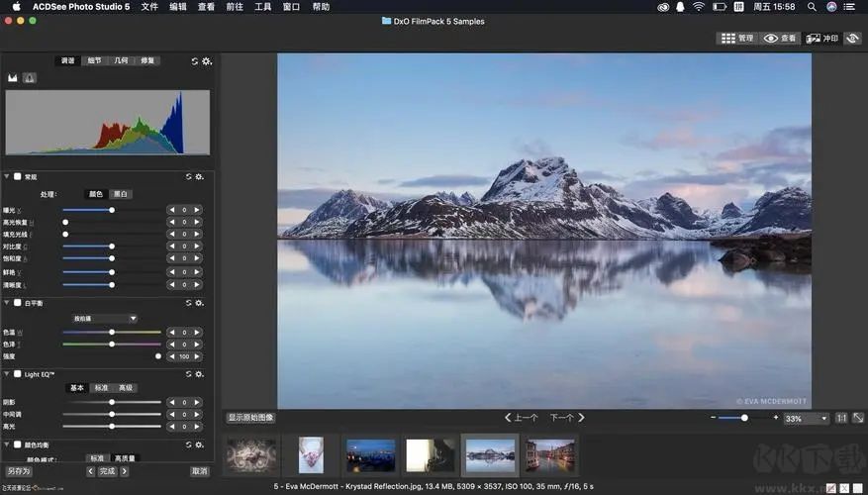Open the 33% zoom level dropdown
Image resolution: width=868 pixels, height=495 pixels.
coord(806,419)
